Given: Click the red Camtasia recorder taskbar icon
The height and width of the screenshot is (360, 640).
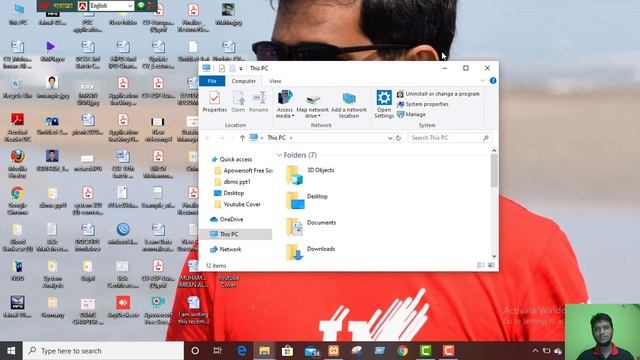Looking at the screenshot, I should [x=448, y=351].
